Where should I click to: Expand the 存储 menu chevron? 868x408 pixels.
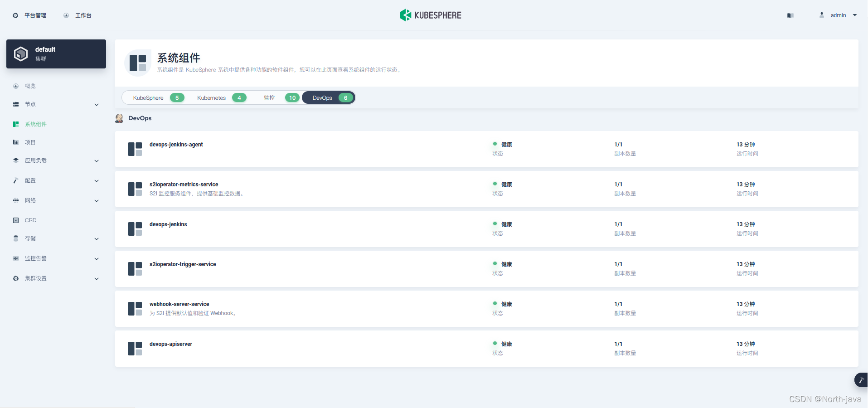97,239
